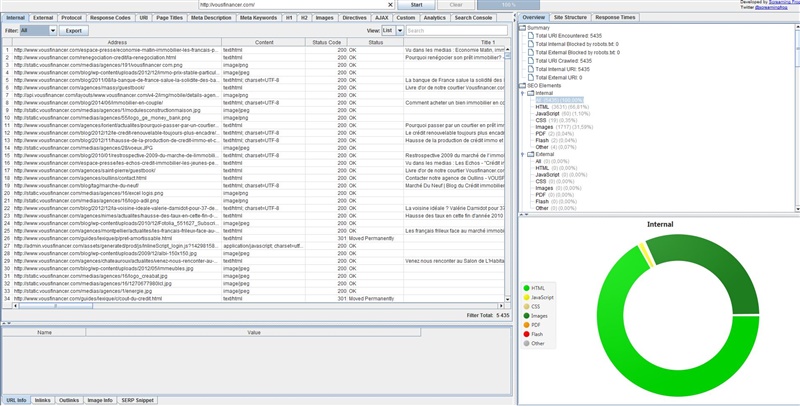Open the Meta Keywords tab
This screenshot has height=406, width=800.
click(258, 18)
